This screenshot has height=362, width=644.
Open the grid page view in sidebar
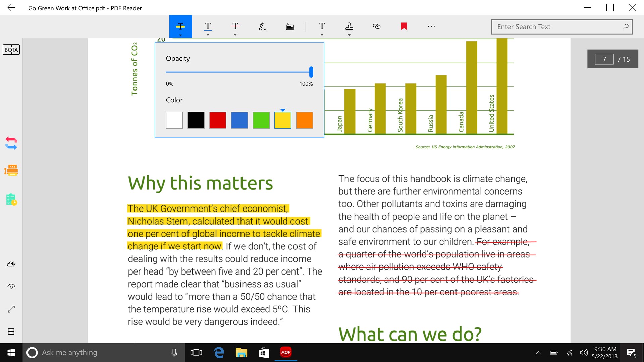11,332
